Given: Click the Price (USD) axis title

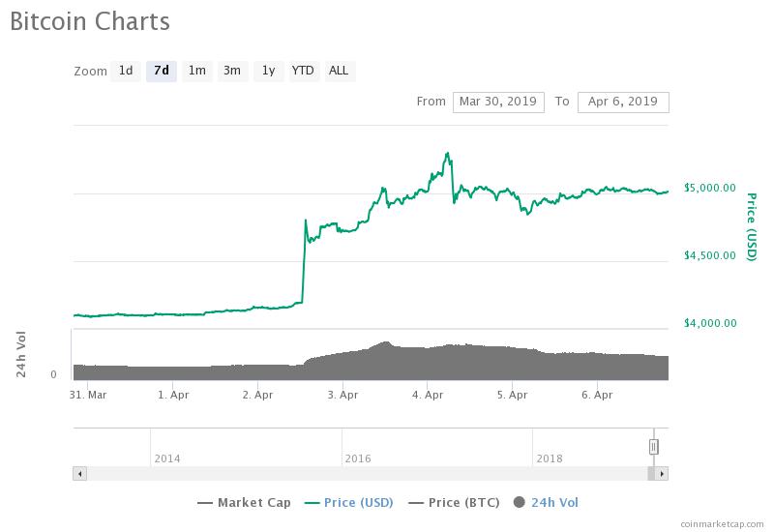Looking at the screenshot, I should [x=752, y=227].
